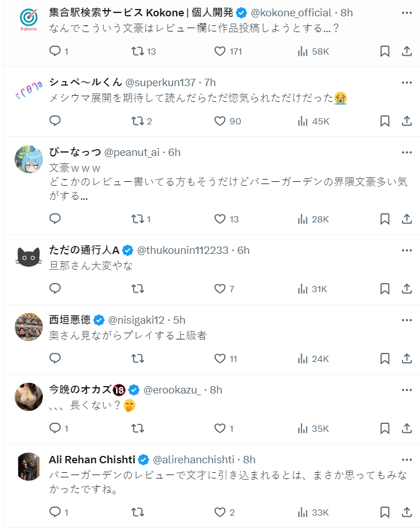This screenshot has height=528, width=420.
Task: Like the peanut_ai tweet
Action: (x=220, y=219)
